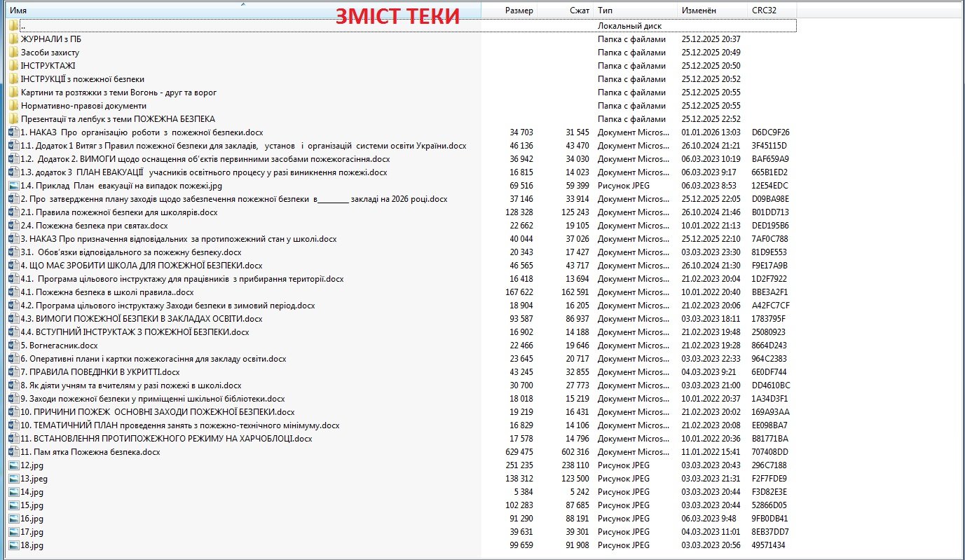
Task: Click the CRC32 column header
Action: [x=763, y=11]
